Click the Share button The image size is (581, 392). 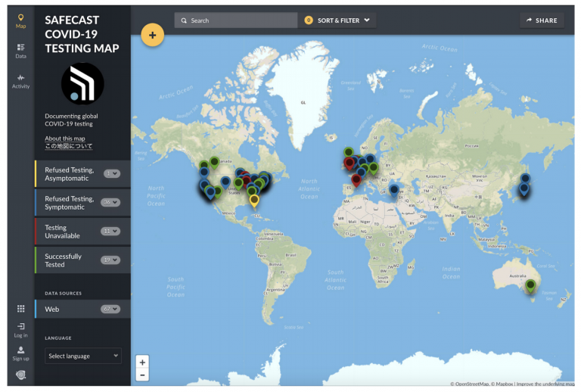point(542,20)
